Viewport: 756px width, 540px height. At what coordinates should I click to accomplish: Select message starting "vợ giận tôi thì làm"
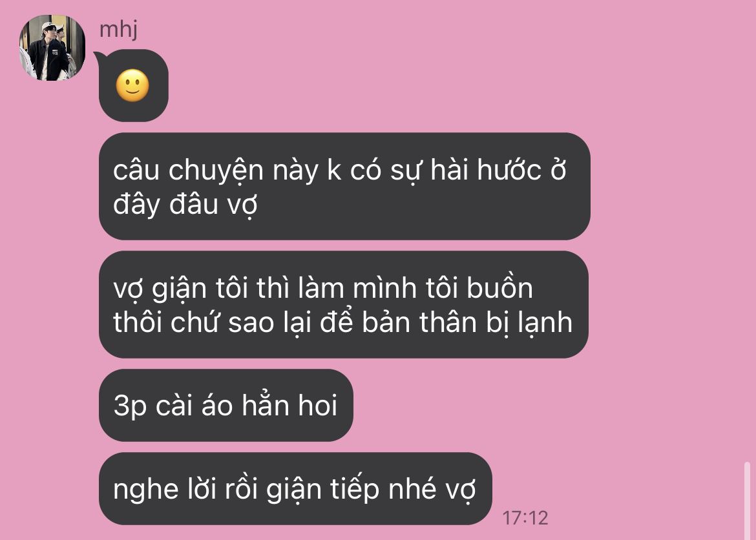(343, 304)
